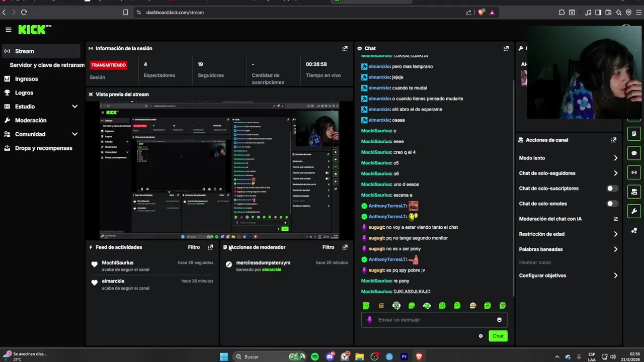The width and height of the screenshot is (644, 362).
Task: Open Premiere Pro from the taskbar
Action: click(404, 357)
